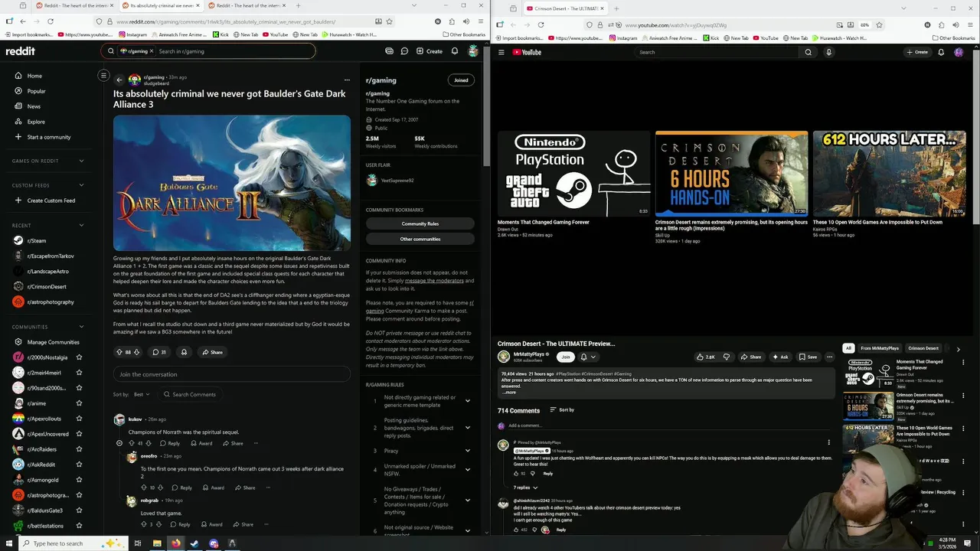Toggle Joined status for r/gaming
Image resolution: width=980 pixels, height=551 pixels.
tap(461, 80)
